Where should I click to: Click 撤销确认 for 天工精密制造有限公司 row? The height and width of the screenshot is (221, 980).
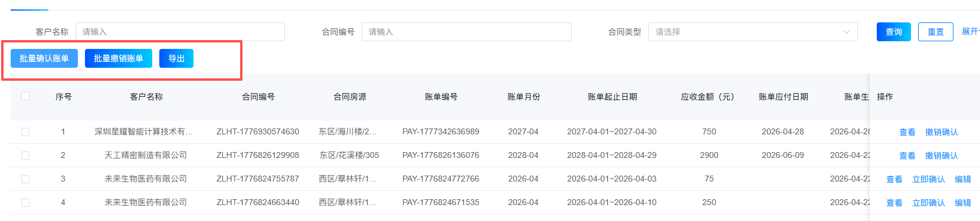pos(942,156)
